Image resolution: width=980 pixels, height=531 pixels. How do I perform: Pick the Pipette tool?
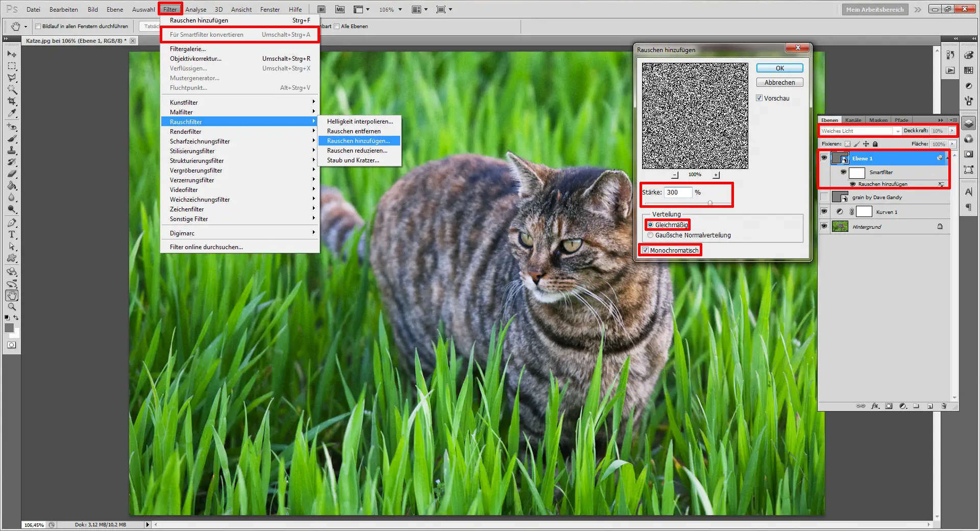coord(11,113)
